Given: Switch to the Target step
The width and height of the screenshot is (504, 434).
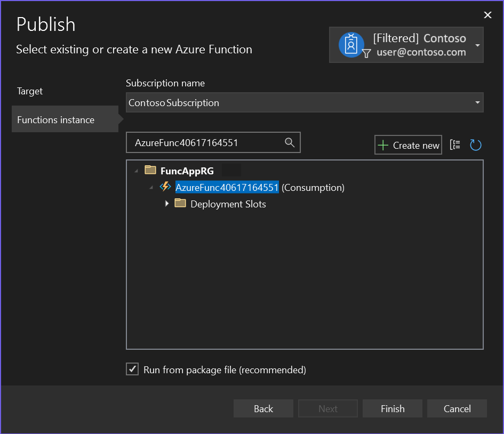Looking at the screenshot, I should [30, 91].
